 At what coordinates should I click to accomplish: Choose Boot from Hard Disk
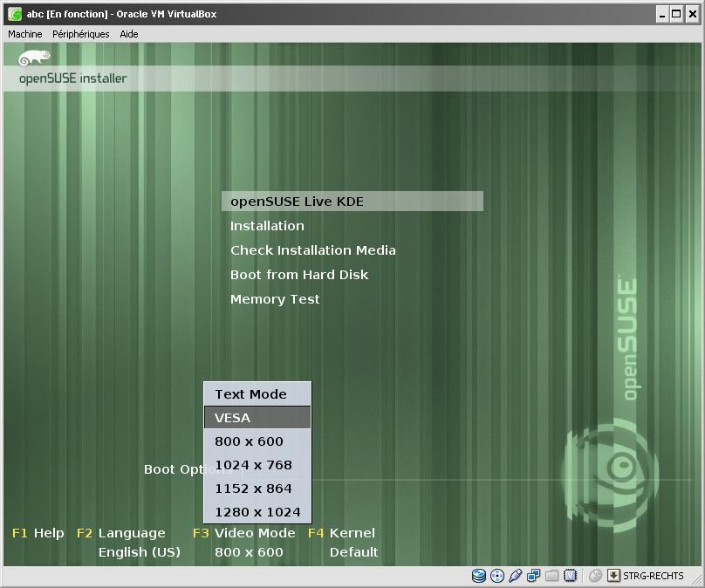299,275
